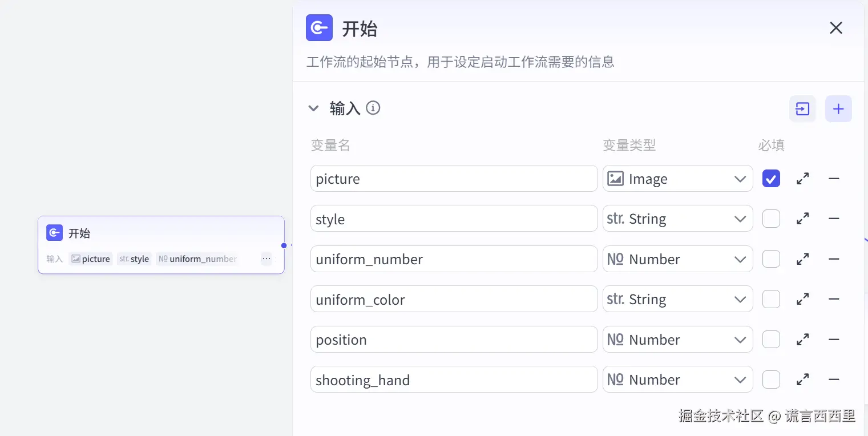Collapse the 输入 section chevron
This screenshot has width=868, height=436.
tap(313, 108)
